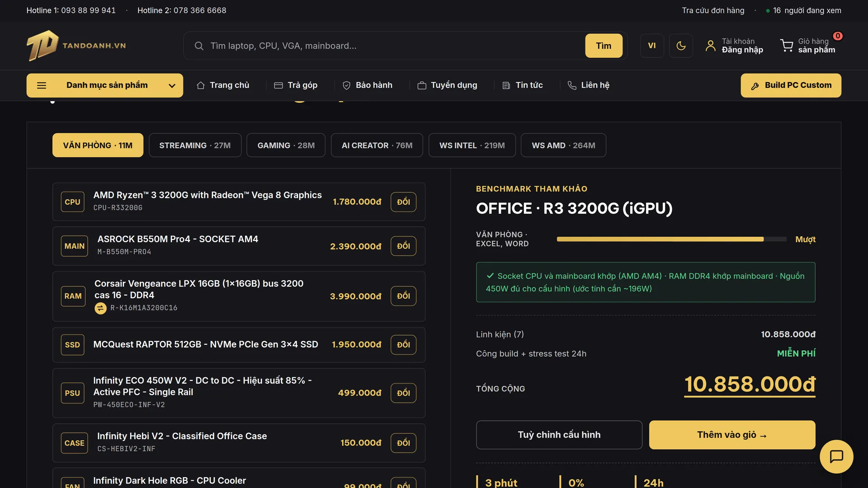Select the GAMING · 28M tab
This screenshot has height=488, width=868.
tap(286, 145)
